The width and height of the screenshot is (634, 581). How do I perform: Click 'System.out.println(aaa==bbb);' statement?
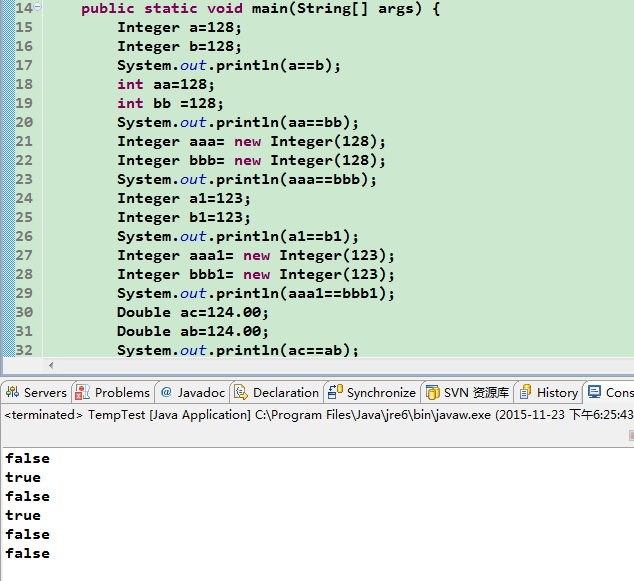(246, 179)
